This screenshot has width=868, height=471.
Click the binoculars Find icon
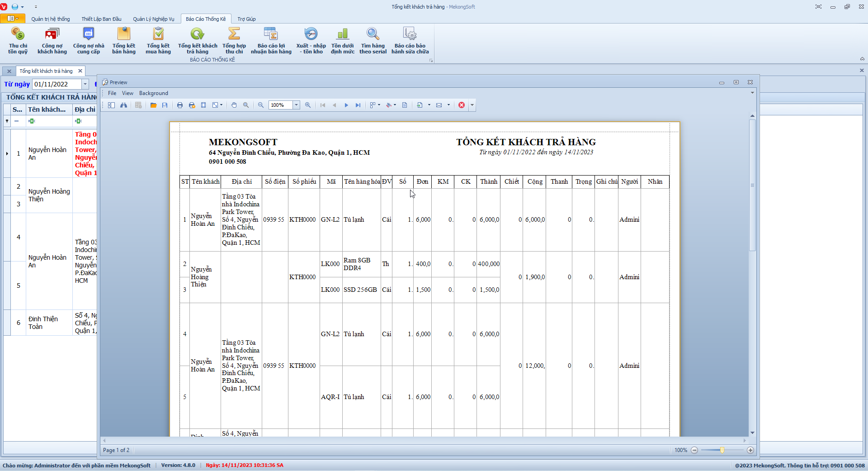(123, 105)
